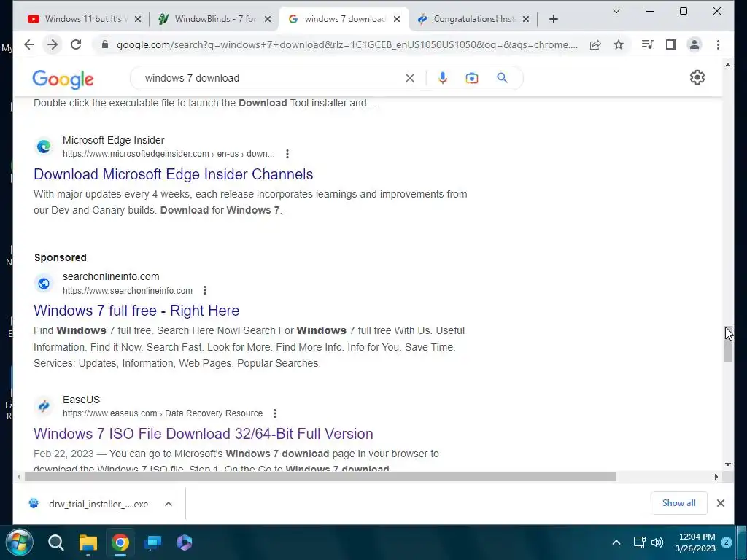Viewport: 747px width, 560px height.
Task: Open the Chrome three-dot menu
Action: (x=718, y=44)
